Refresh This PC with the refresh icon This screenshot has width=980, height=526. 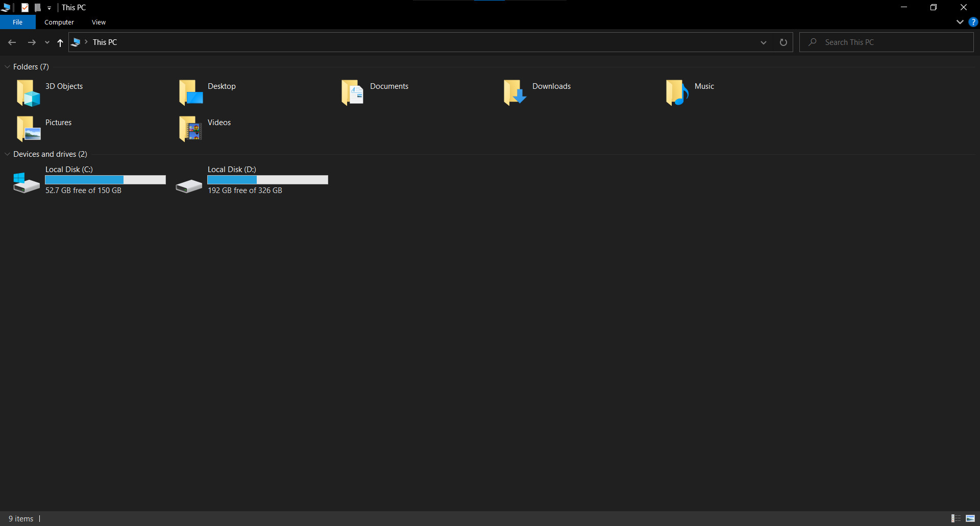click(x=783, y=42)
